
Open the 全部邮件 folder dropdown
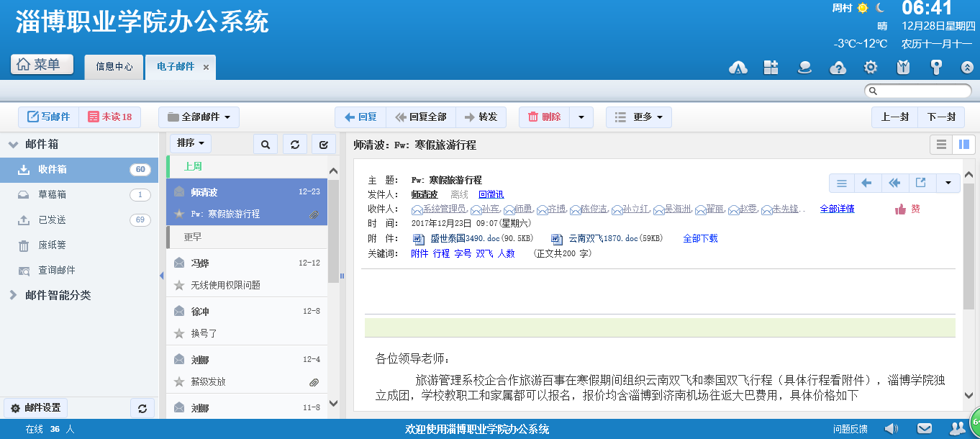click(199, 117)
